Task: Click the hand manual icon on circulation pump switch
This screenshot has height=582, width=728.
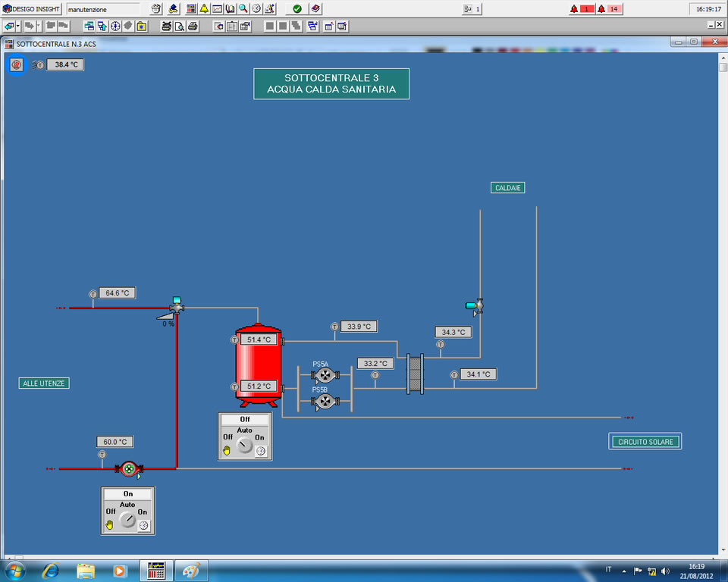Action: pos(109,524)
